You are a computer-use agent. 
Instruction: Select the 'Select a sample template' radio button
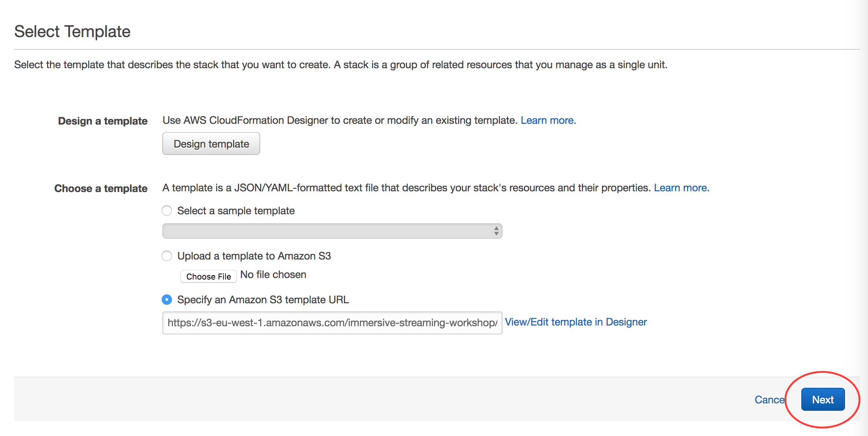pos(167,211)
